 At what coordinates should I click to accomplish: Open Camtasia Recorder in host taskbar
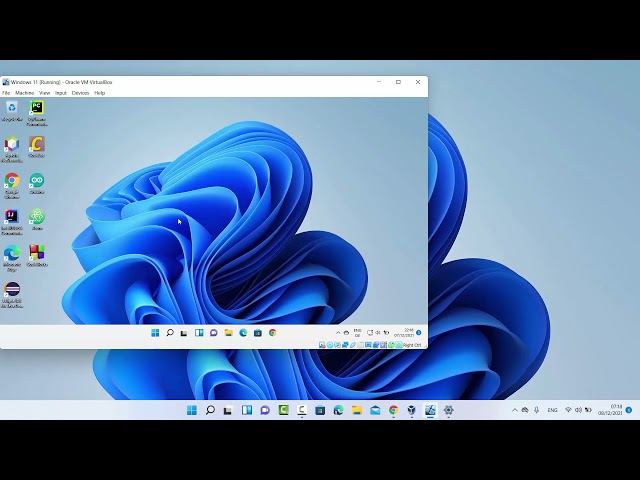point(302,410)
